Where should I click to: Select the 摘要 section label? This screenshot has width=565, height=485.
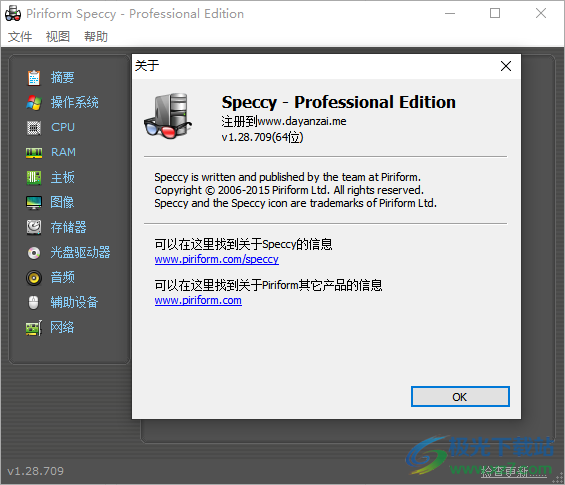tap(62, 77)
